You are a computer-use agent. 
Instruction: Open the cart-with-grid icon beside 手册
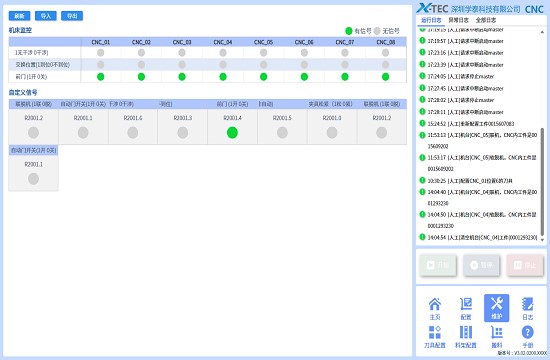coord(497,336)
